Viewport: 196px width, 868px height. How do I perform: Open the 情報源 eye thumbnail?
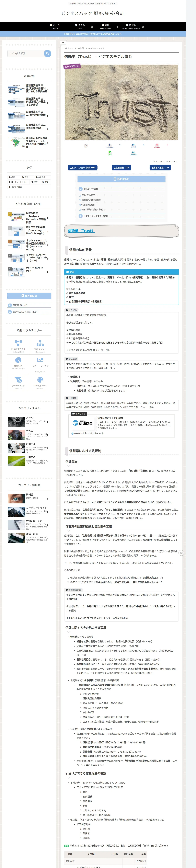coord(16,498)
